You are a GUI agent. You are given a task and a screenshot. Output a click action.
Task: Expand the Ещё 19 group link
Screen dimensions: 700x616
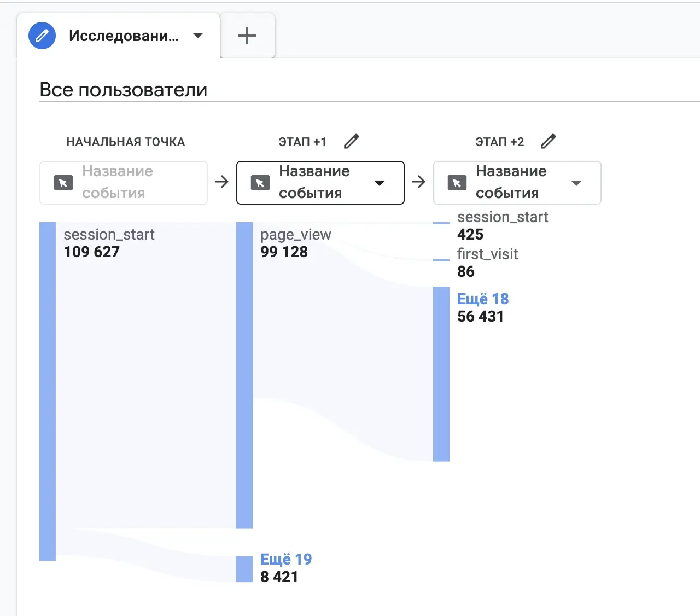click(286, 559)
